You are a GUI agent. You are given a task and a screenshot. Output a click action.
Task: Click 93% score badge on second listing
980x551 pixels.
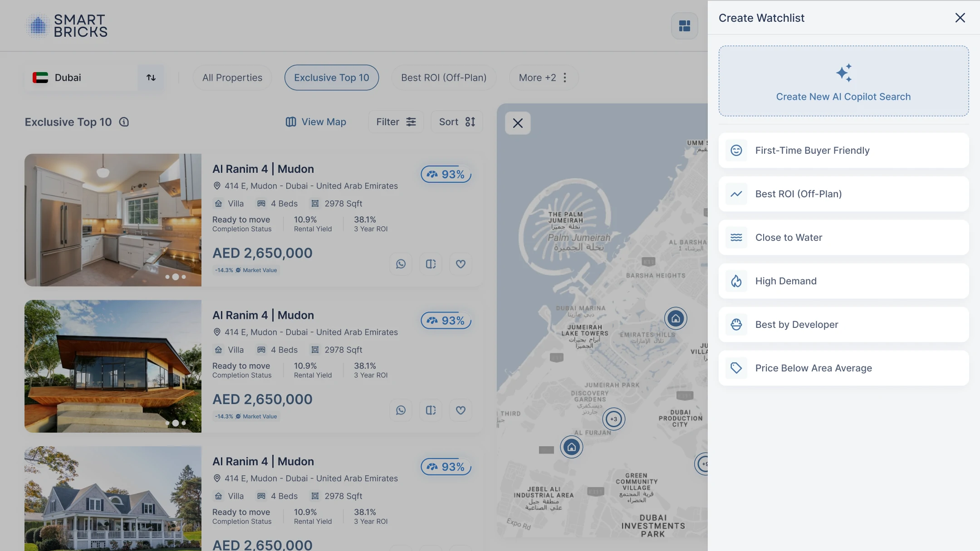[x=446, y=321]
